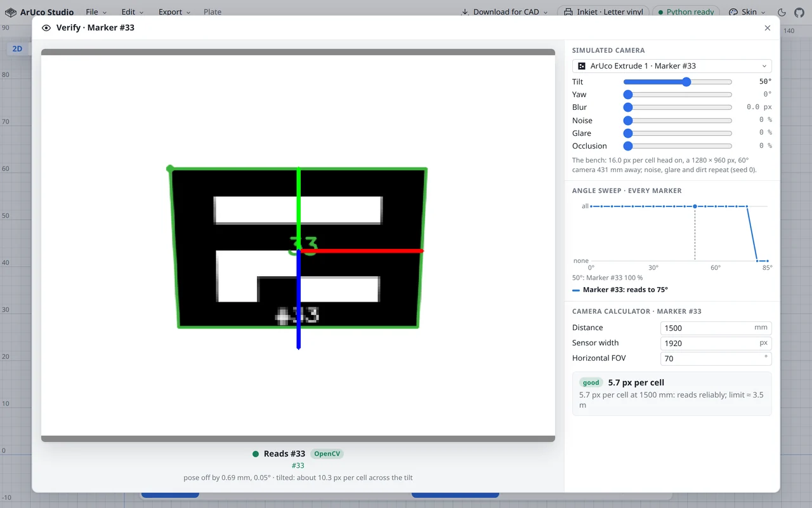
Task: Adjust the Glare slider
Action: pos(678,133)
